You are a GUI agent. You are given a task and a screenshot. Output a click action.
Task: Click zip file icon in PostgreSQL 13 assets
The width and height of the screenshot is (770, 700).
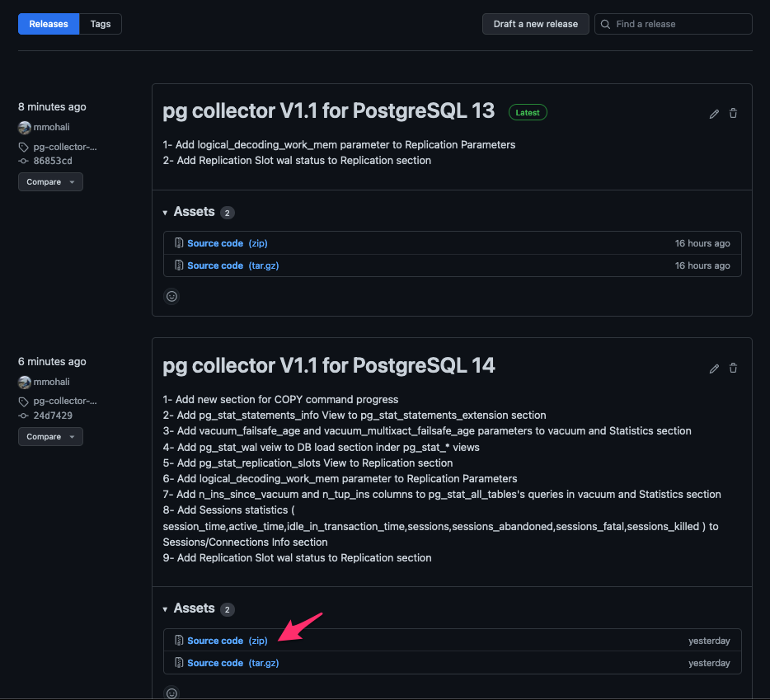tap(179, 243)
